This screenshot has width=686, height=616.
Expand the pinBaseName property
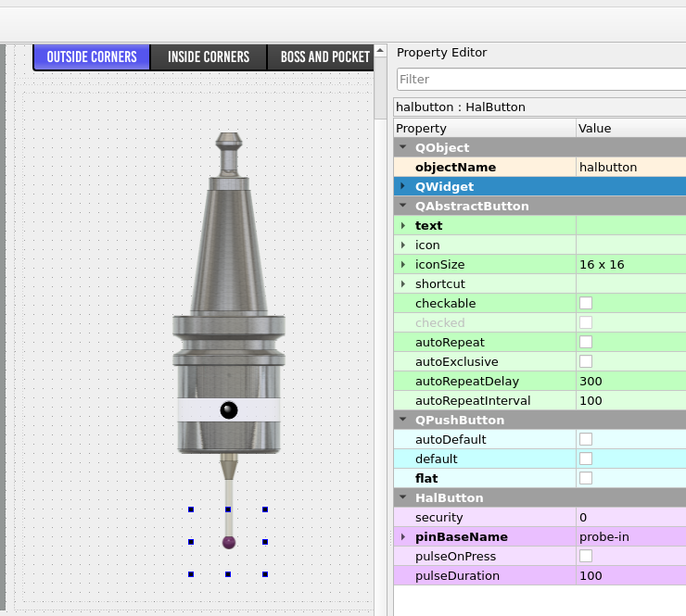coord(403,536)
